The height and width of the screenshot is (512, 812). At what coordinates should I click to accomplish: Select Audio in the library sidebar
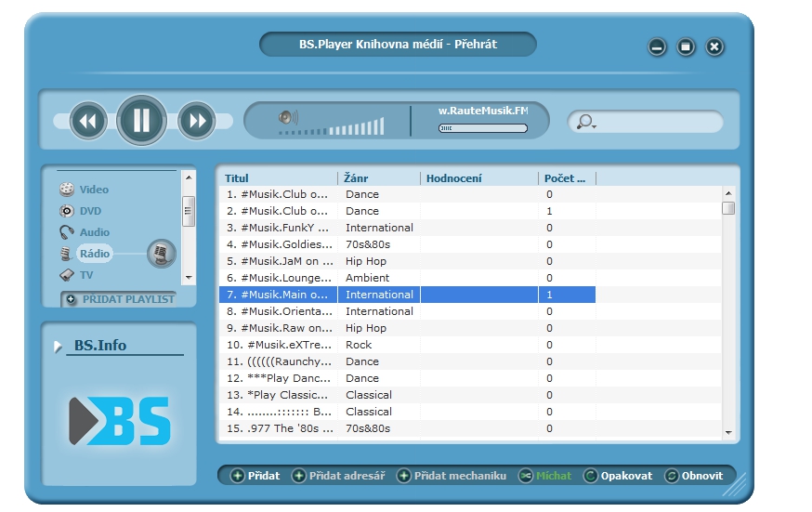[94, 232]
